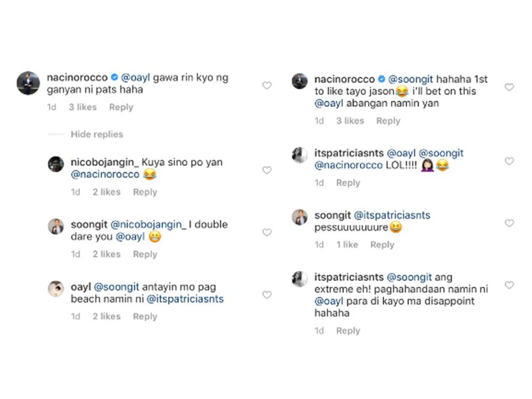This screenshot has width=532, height=399.
Task: Open oayl's profile avatar
Action: (56, 289)
